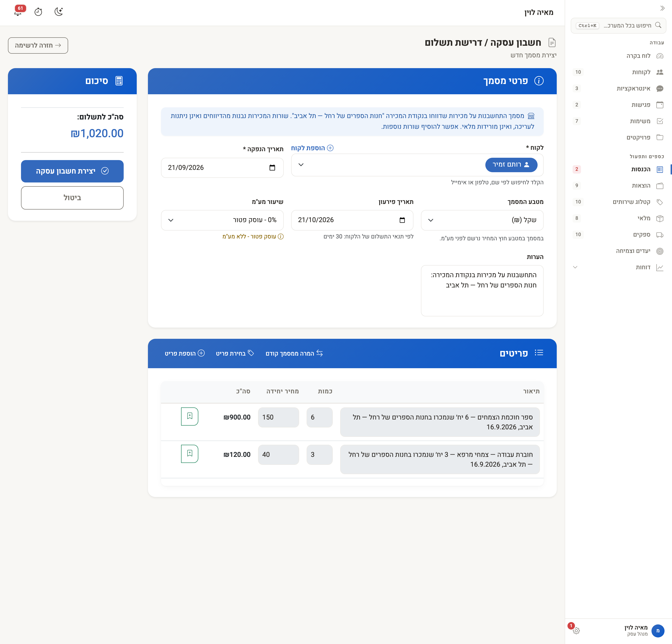Open לקוחות customers in sidebar
Image resolution: width=672 pixels, height=644 pixels.
pos(618,72)
